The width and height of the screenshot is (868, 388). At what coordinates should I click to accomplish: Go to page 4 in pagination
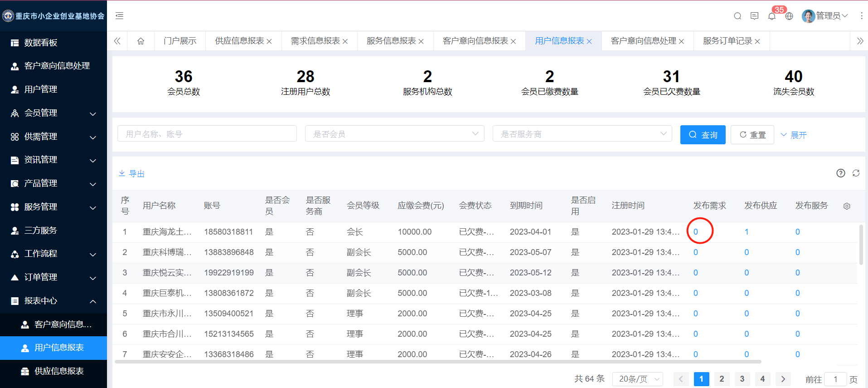(762, 379)
